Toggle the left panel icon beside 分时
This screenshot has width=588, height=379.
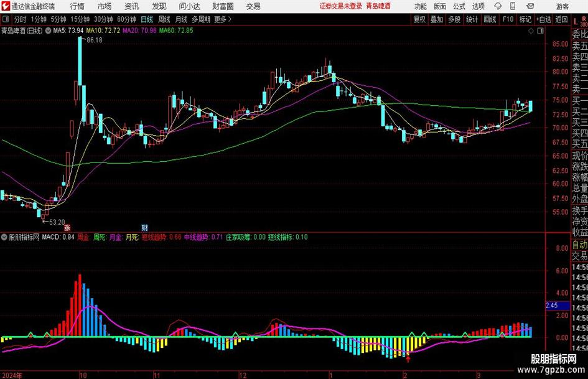tap(6, 19)
